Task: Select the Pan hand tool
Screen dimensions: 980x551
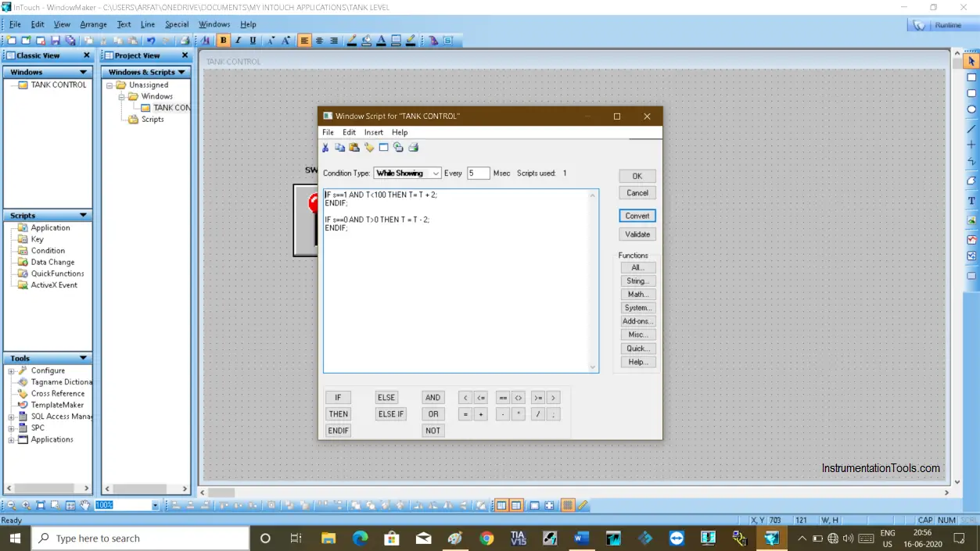Action: pyautogui.click(x=85, y=506)
